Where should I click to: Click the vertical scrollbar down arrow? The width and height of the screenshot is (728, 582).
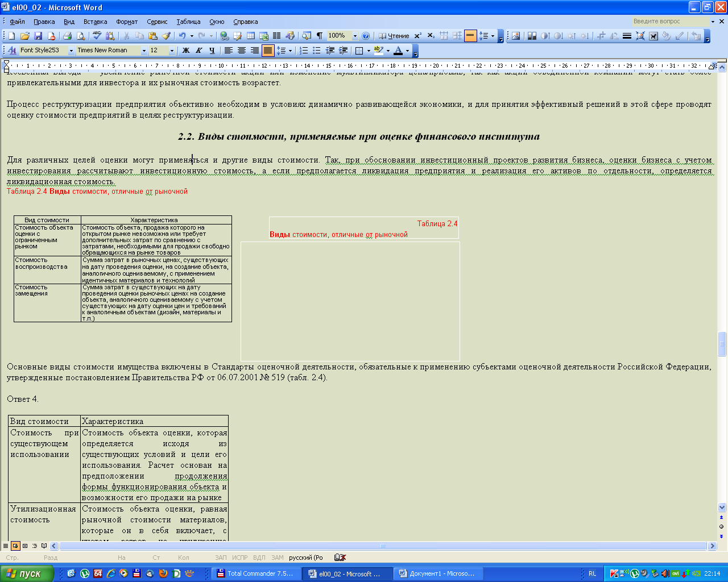pyautogui.click(x=722, y=507)
